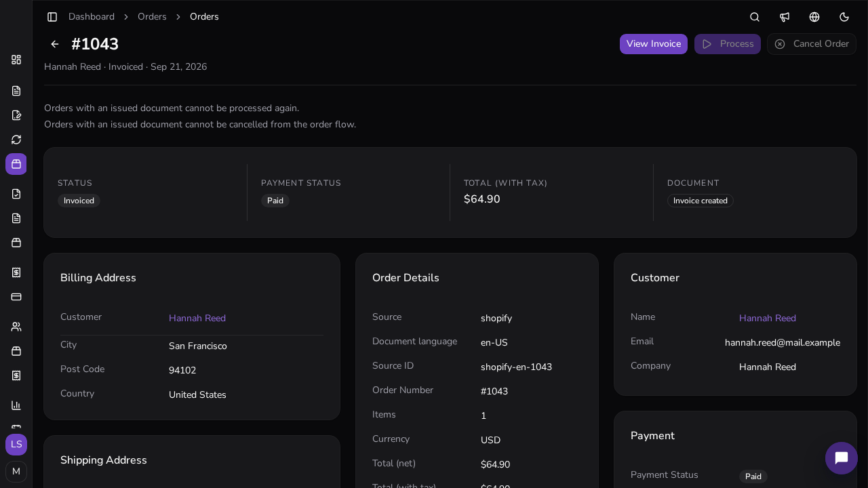Viewport: 868px width, 488px height.
Task: Open Hannah Reed link in Customer card
Action: click(x=768, y=319)
